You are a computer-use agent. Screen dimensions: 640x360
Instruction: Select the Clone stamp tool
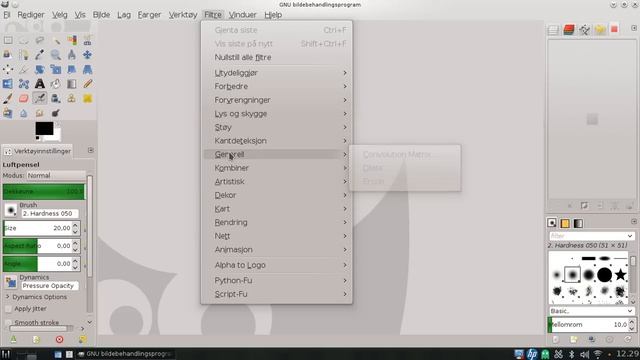72,98
